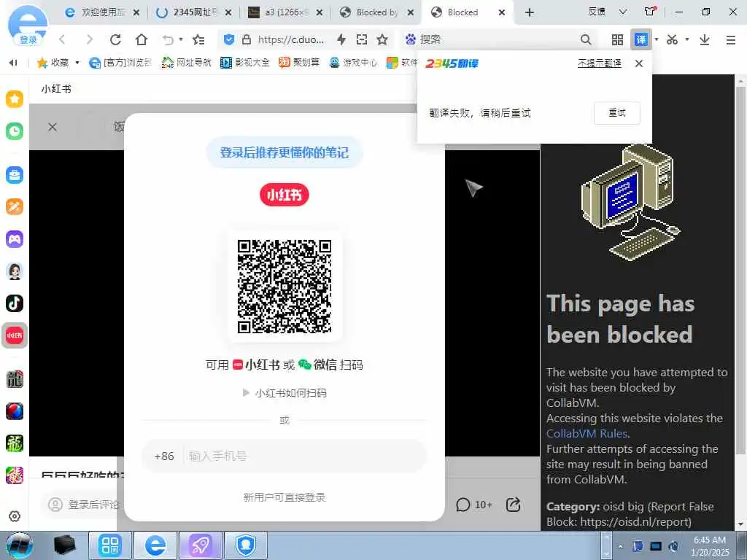Expand the 收藏 bookmarks dropdown arrow
Image resolution: width=747 pixels, height=560 pixels.
click(x=77, y=63)
